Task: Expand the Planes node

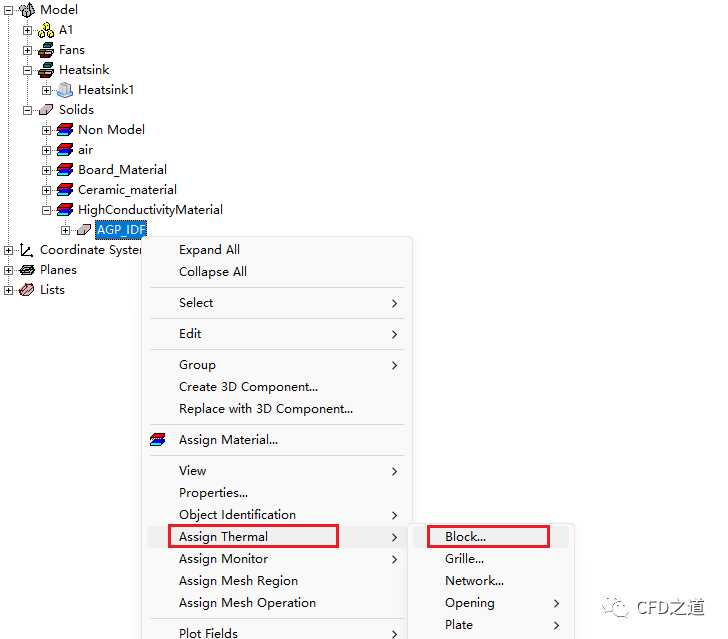Action: coord(8,270)
